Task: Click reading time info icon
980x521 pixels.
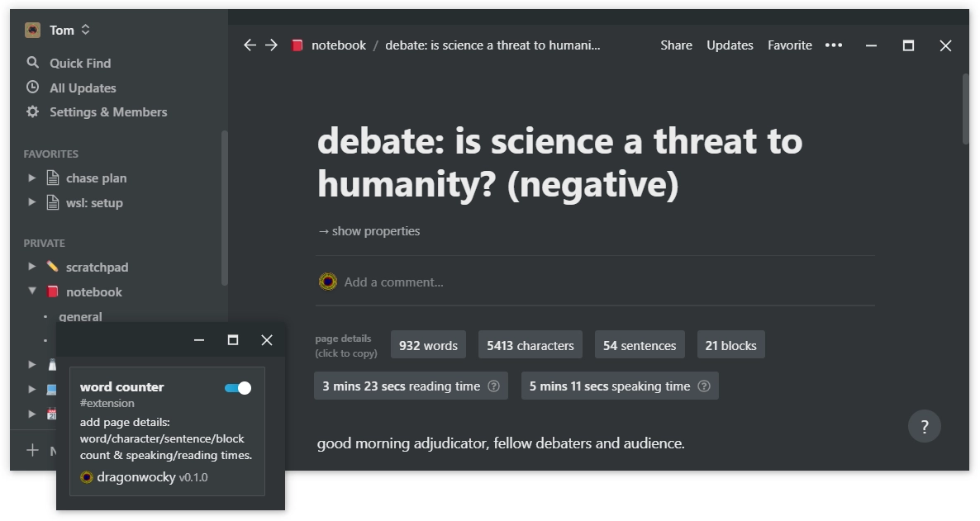Action: [x=493, y=386]
